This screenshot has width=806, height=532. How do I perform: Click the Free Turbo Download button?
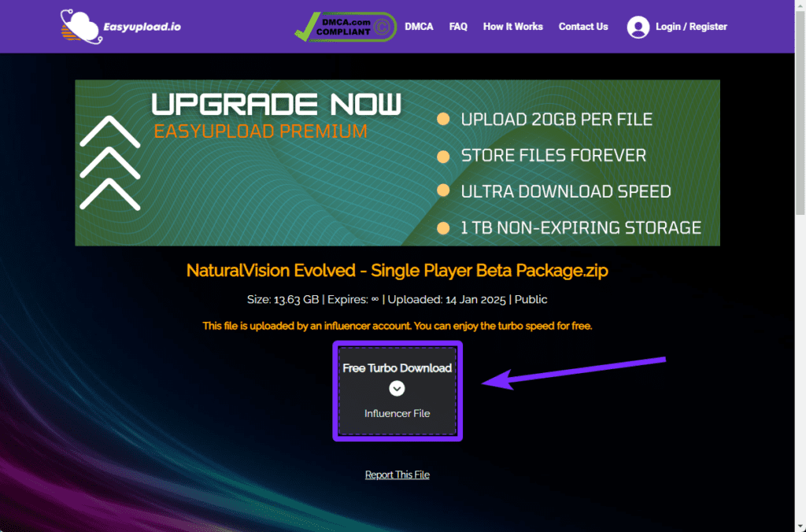[x=397, y=390]
